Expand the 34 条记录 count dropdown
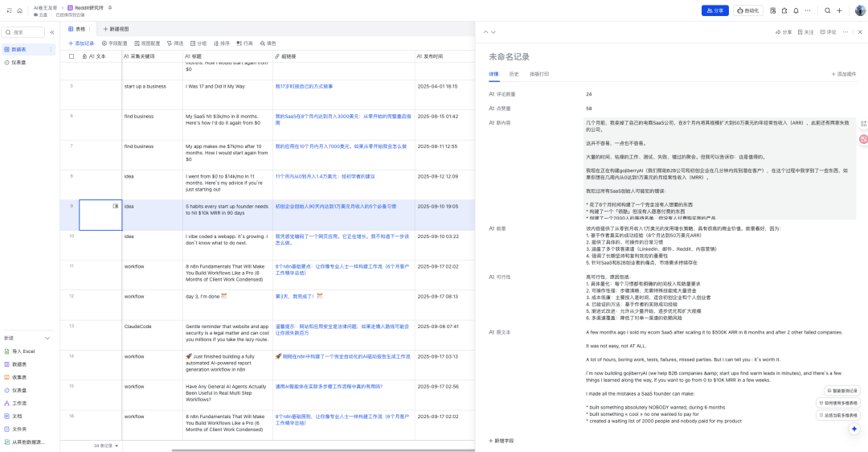The height and width of the screenshot is (452, 868). coord(107,445)
